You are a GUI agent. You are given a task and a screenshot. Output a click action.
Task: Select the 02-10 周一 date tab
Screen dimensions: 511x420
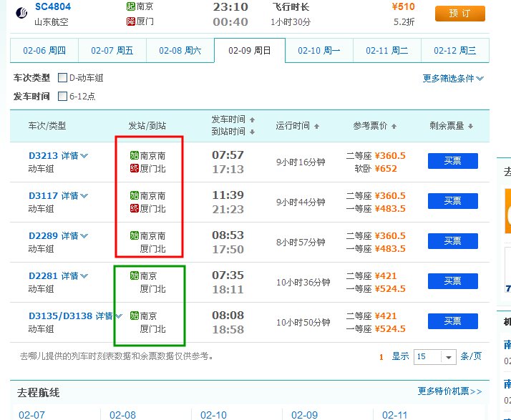319,50
